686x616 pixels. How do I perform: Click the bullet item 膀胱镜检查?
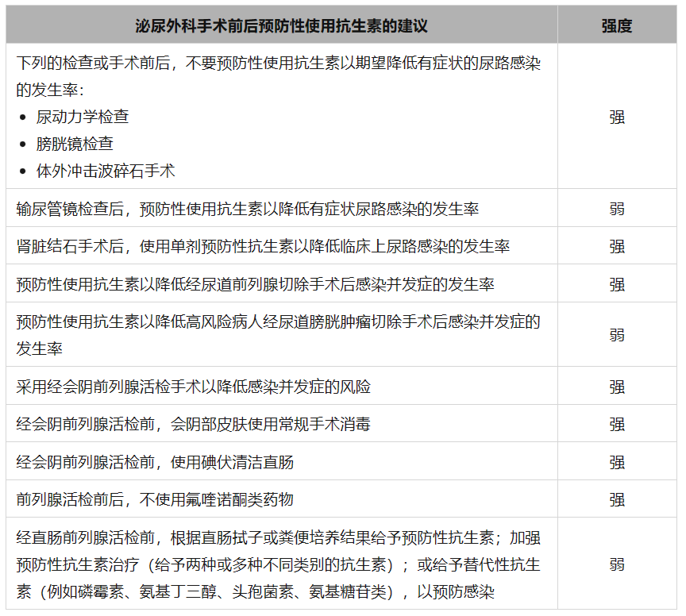click(75, 144)
